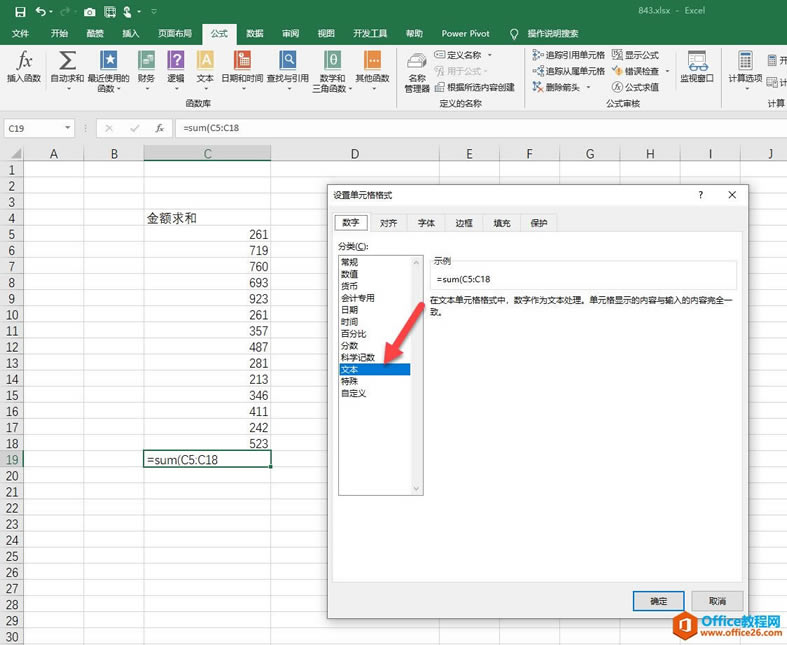Click the Cancel (取消) button
The width and height of the screenshot is (787, 645).
[717, 601]
